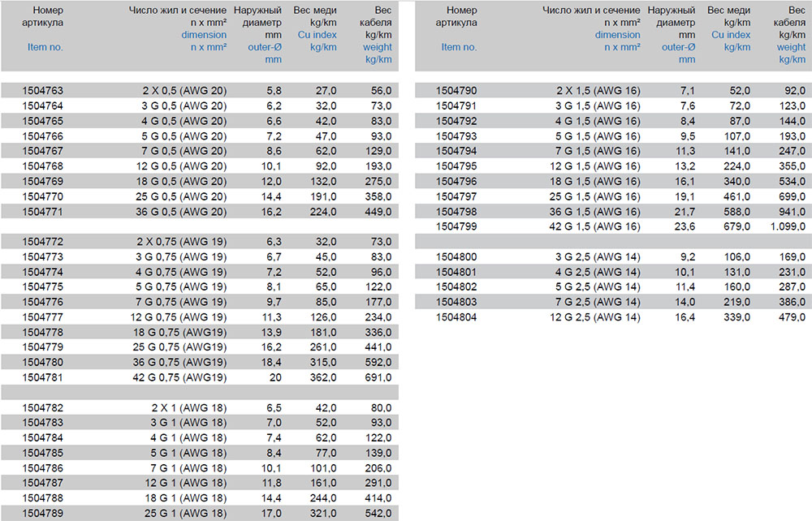Click Cu index value 27,0

[326, 91]
